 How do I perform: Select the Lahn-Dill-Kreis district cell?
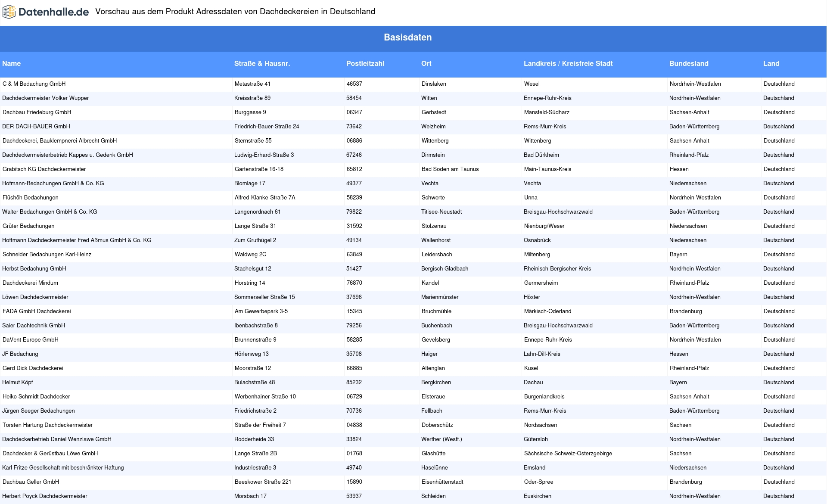[542, 354]
